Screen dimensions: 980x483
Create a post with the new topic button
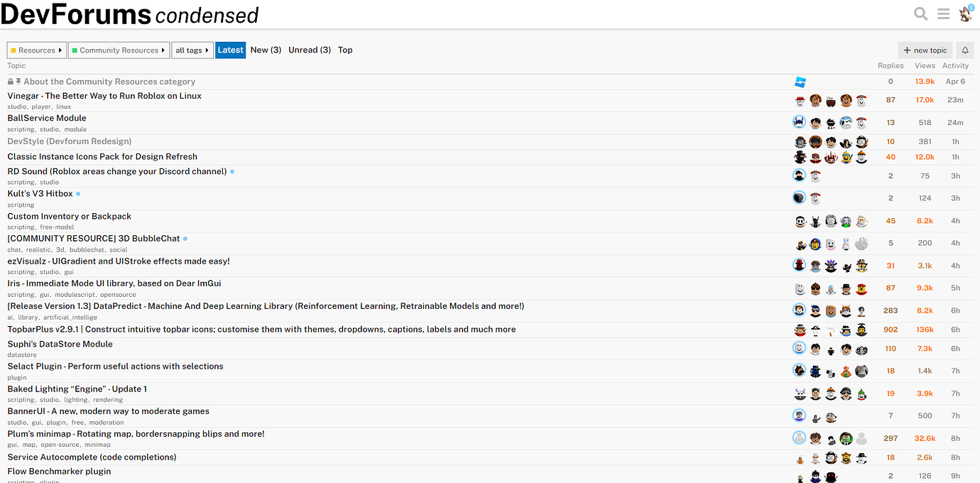[925, 50]
